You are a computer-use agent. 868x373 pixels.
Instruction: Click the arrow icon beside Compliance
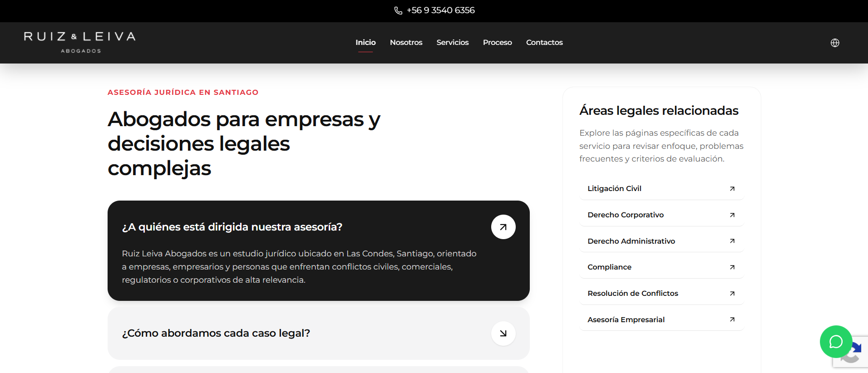pos(732,267)
